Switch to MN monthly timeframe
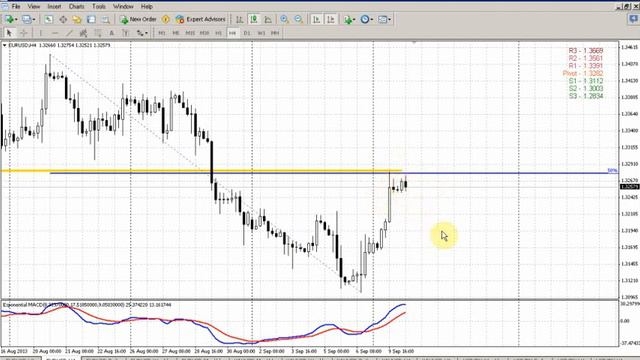640x360 pixels. (x=275, y=33)
